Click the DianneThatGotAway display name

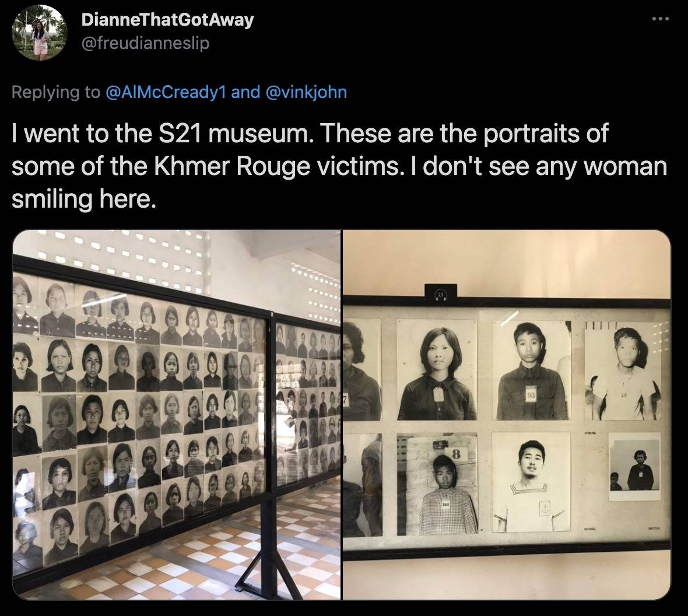tap(167, 20)
